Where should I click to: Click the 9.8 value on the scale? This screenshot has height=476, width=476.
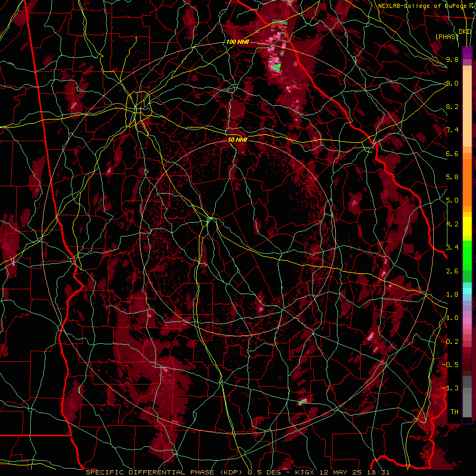pos(452,59)
